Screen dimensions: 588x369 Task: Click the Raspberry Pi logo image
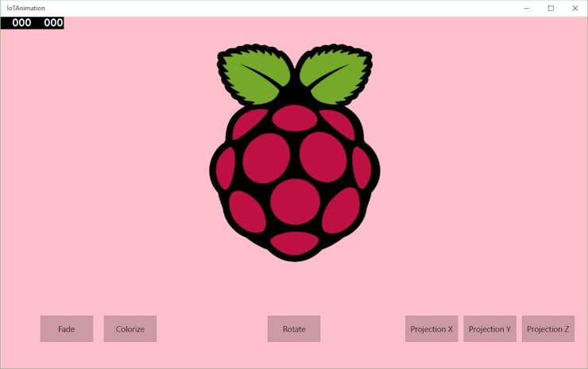[x=295, y=153]
